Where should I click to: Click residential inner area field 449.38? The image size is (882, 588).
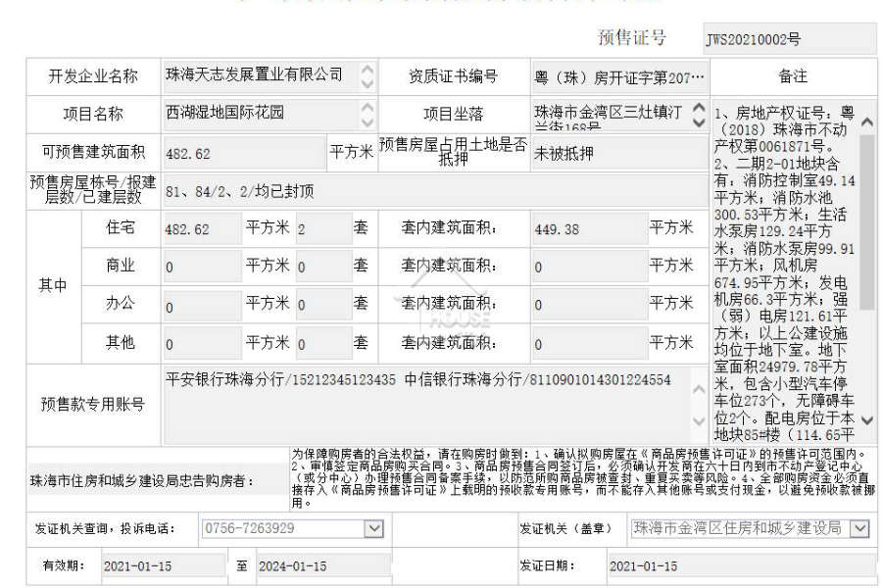coord(590,228)
